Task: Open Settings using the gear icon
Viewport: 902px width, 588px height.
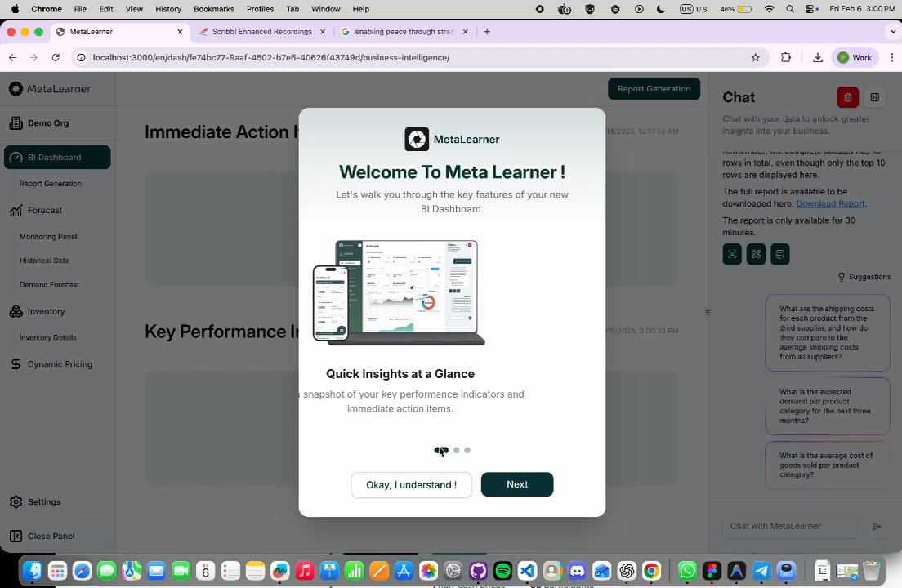Action: tap(15, 501)
